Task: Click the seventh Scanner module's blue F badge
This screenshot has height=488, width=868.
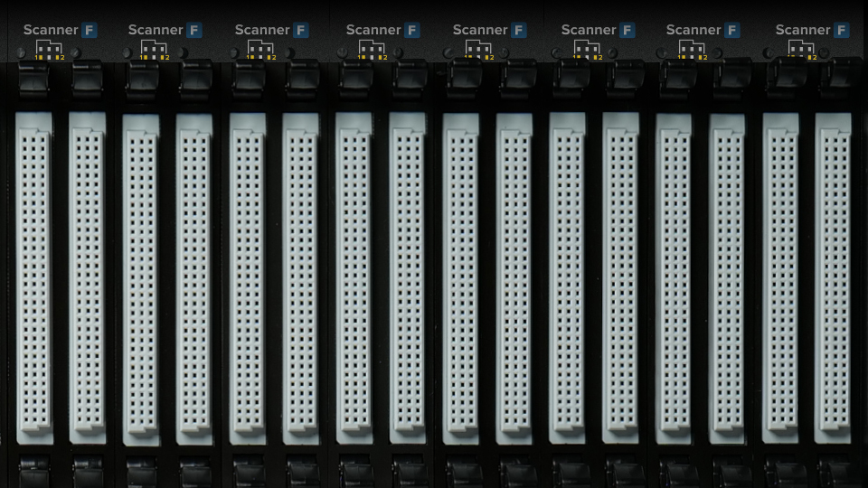Action: (x=731, y=30)
